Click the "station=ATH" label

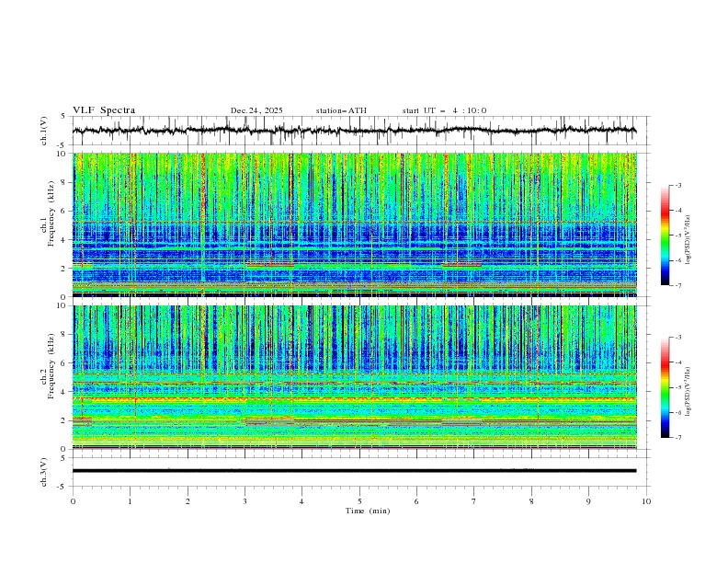point(341,110)
